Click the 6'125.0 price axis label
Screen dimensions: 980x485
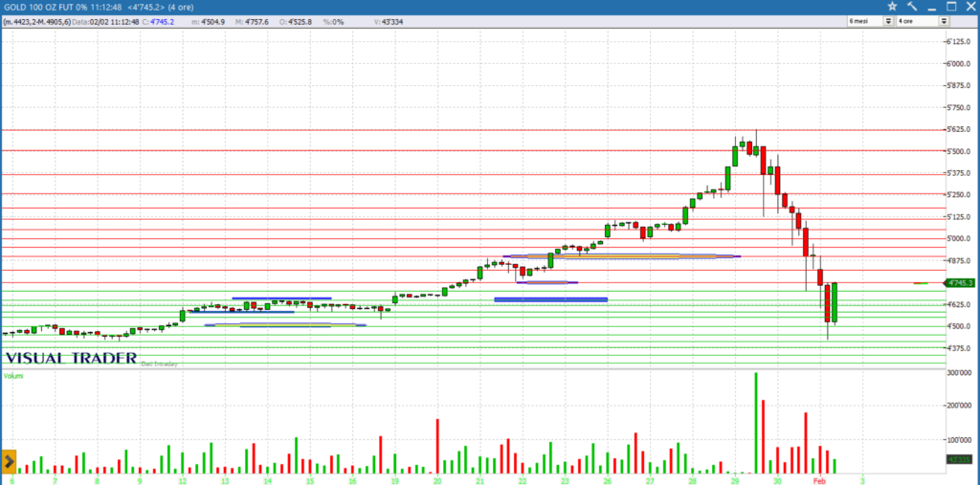tap(958, 42)
